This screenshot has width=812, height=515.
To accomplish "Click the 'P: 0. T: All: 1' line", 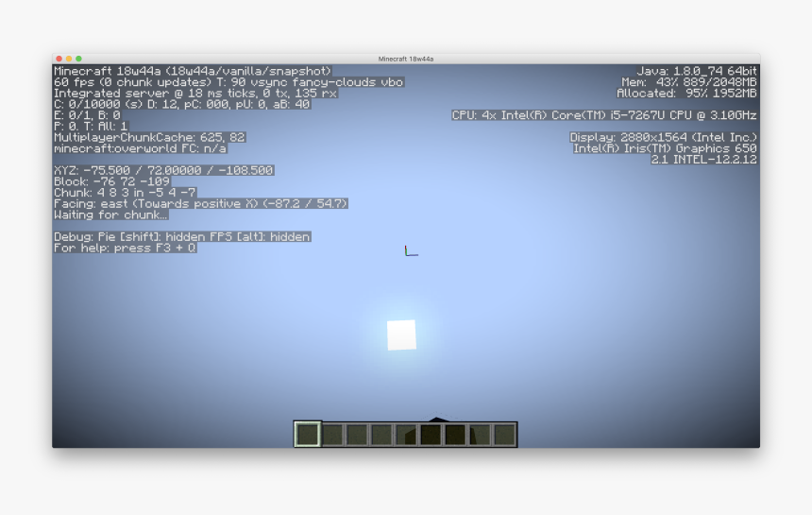I will [91, 127].
